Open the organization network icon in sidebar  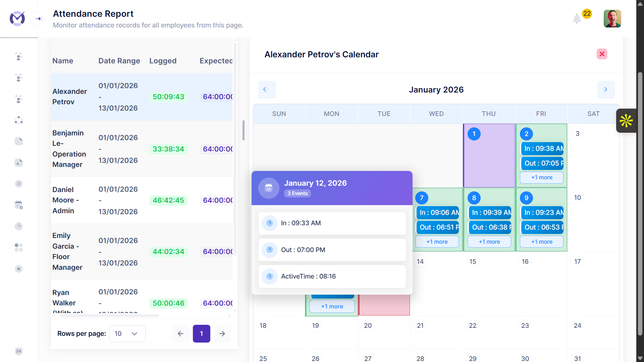pos(18,120)
